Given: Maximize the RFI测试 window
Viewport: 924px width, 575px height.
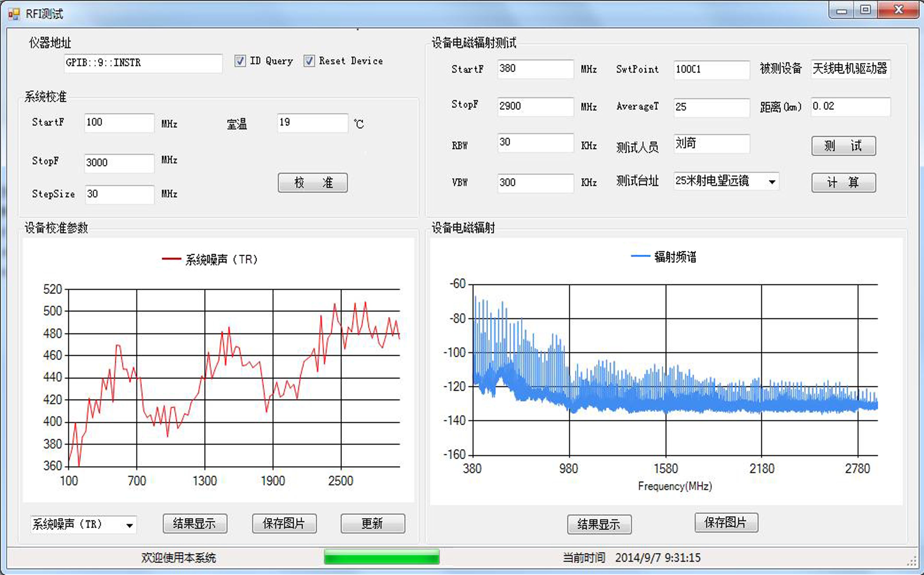Looking at the screenshot, I should point(866,10).
